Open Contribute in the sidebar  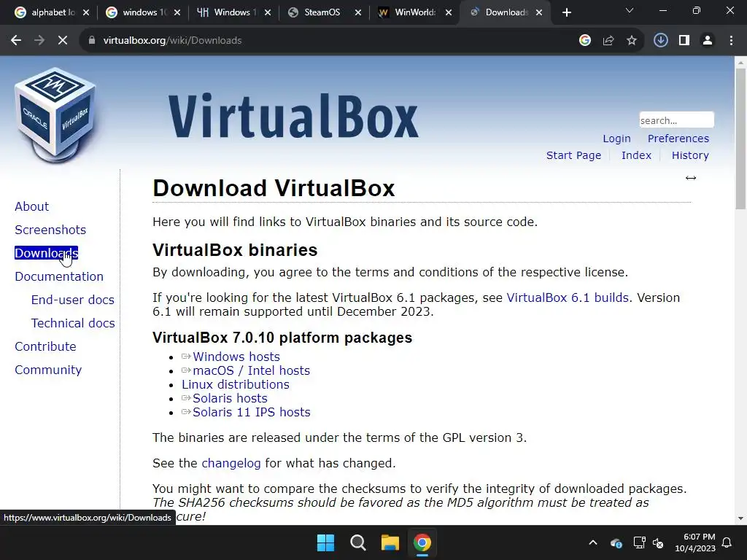click(45, 346)
